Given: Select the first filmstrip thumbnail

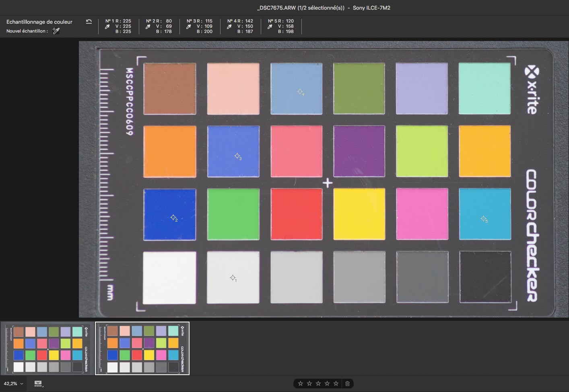Looking at the screenshot, I should pyautogui.click(x=48, y=349).
